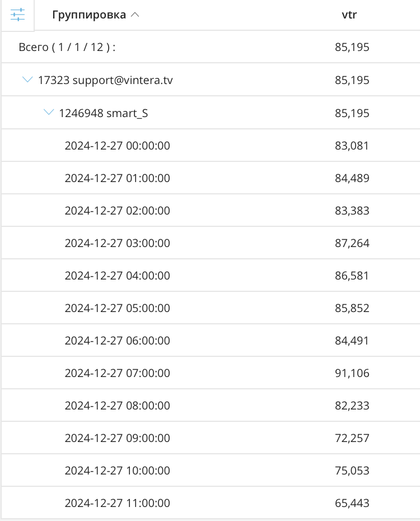Select the 2024-12-27 00:00:00 row

click(x=117, y=146)
